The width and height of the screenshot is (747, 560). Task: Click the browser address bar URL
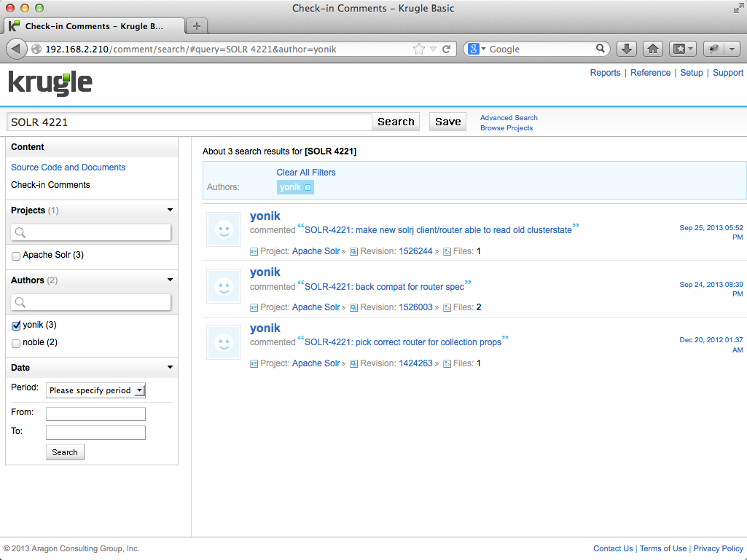pos(191,49)
